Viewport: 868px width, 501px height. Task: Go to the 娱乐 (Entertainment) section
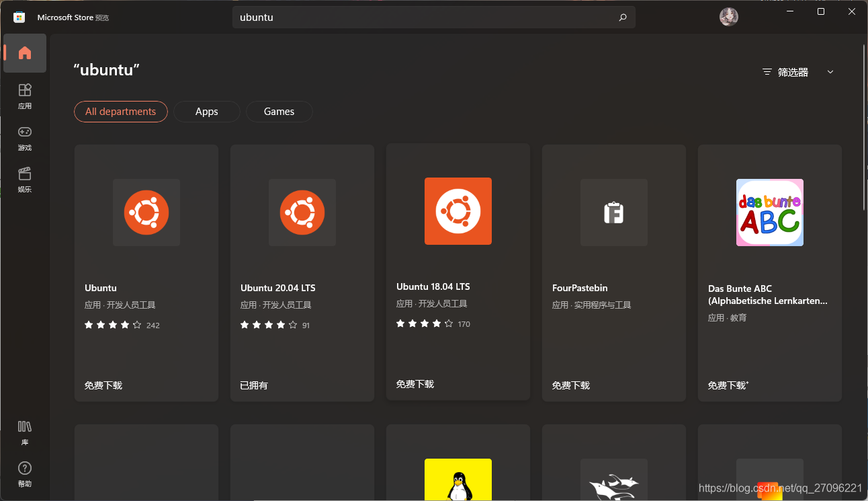(x=25, y=179)
